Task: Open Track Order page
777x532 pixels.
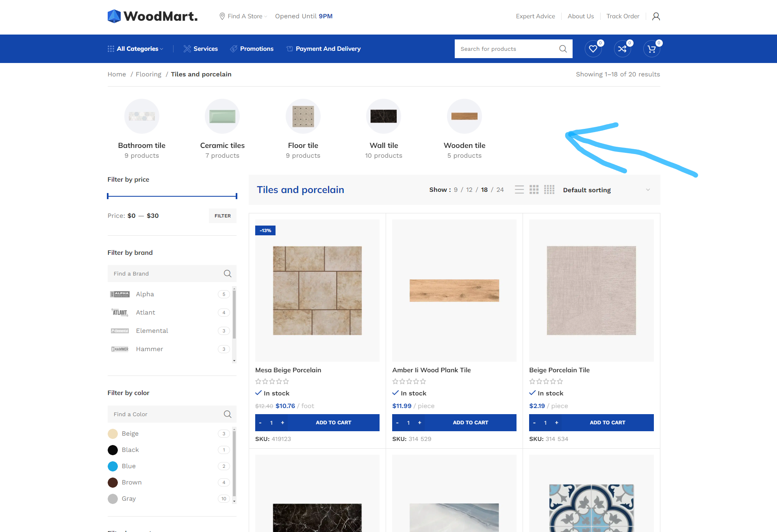Action: (623, 16)
